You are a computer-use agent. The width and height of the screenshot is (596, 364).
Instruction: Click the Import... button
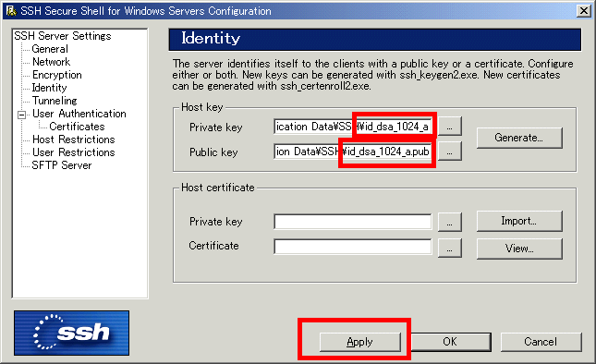point(519,221)
